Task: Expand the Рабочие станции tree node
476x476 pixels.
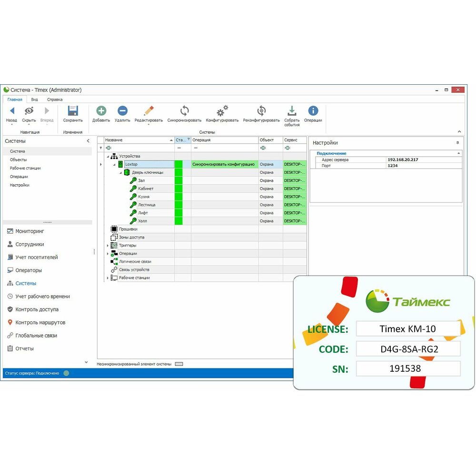Action: [x=108, y=278]
